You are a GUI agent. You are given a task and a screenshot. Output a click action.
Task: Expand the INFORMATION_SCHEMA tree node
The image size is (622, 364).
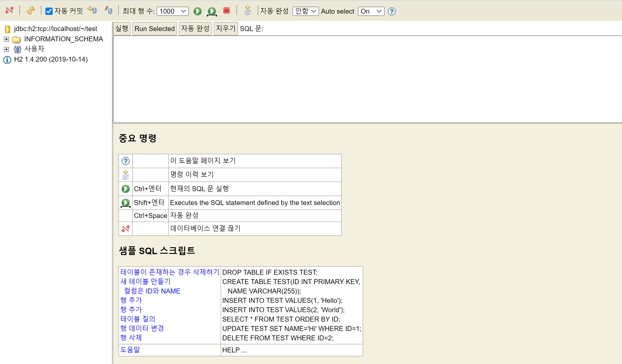[x=6, y=39]
